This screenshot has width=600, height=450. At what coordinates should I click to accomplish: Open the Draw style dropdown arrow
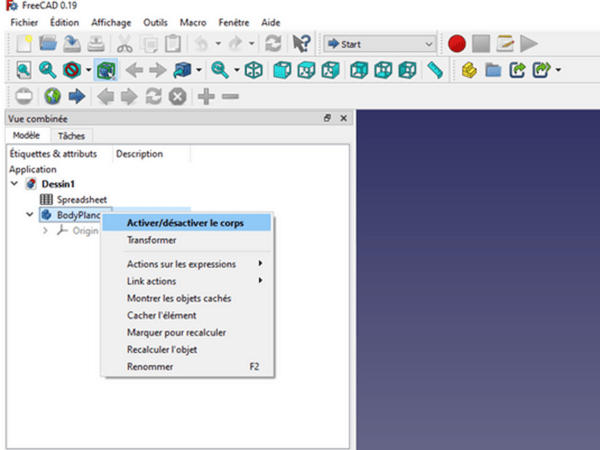pos(89,70)
